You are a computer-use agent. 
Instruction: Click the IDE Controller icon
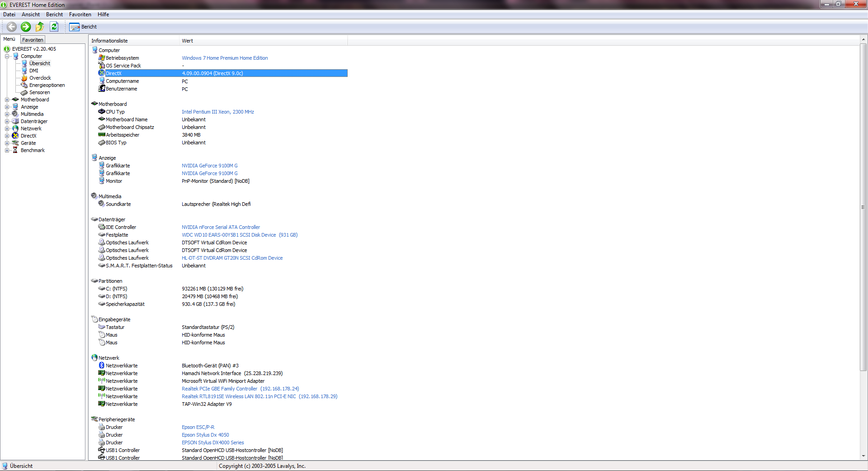tap(102, 227)
